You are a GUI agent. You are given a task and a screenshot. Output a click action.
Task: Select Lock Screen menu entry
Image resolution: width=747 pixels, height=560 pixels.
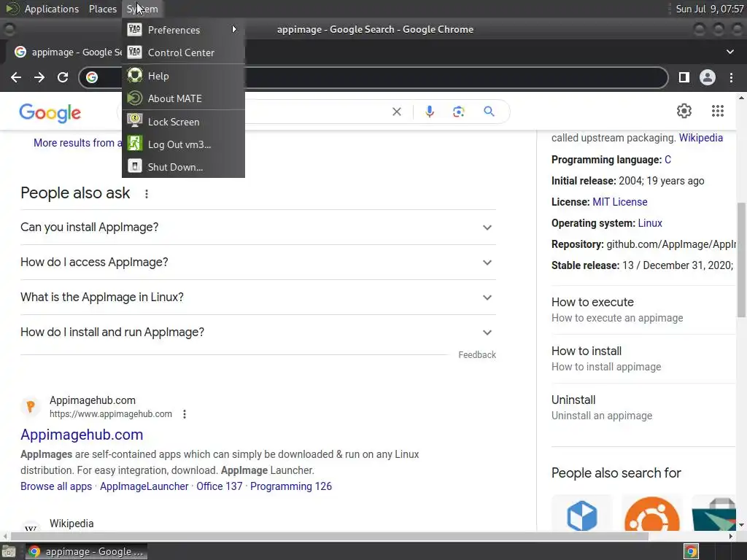tap(183, 122)
